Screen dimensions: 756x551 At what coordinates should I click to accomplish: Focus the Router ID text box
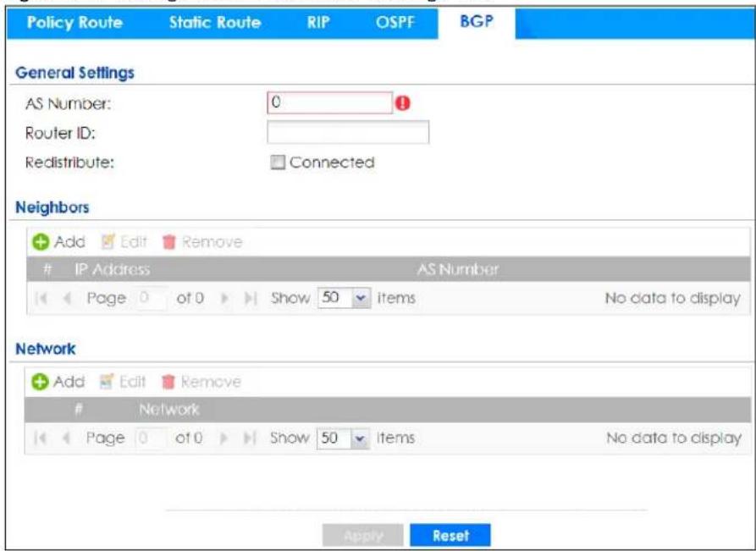(348, 132)
